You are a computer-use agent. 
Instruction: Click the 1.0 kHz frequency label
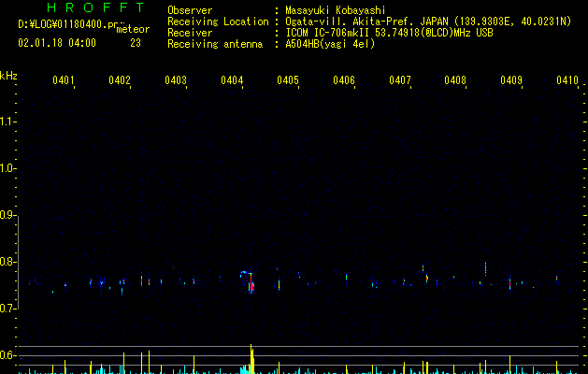coord(7,168)
